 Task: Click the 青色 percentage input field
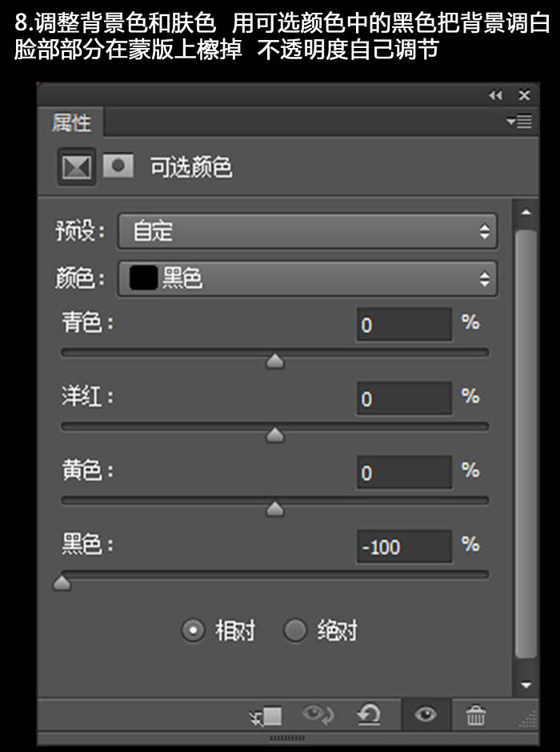pyautogui.click(x=404, y=325)
